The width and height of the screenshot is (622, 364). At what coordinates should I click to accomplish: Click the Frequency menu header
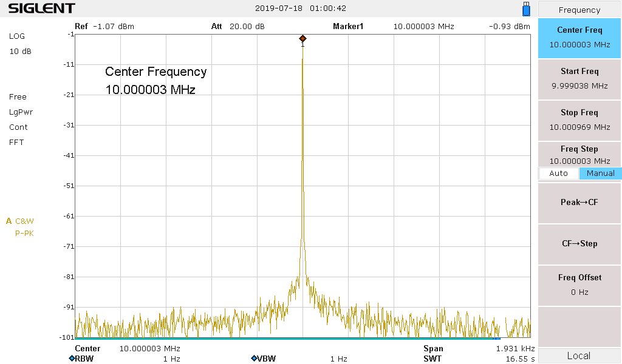coord(579,10)
